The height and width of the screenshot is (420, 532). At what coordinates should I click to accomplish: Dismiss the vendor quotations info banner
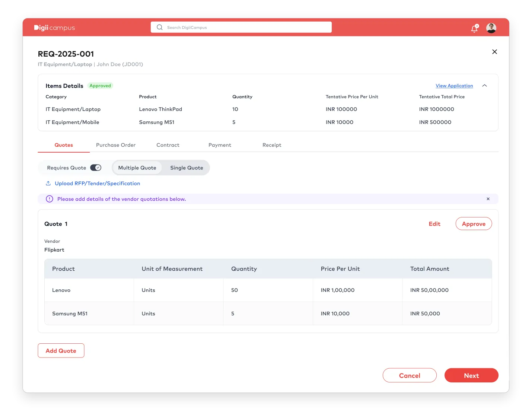coord(488,199)
